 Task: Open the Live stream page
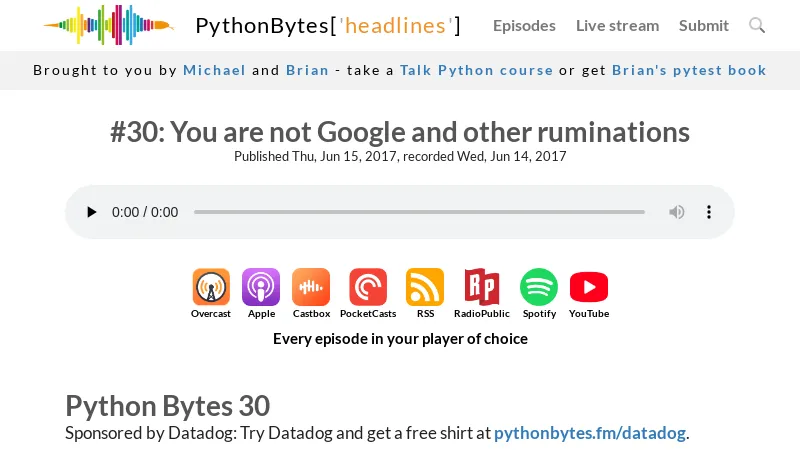pos(617,26)
